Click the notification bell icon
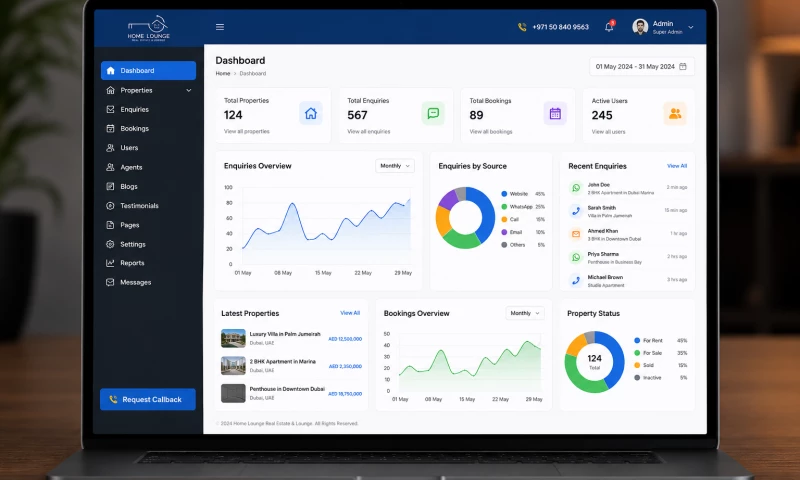 pos(609,27)
